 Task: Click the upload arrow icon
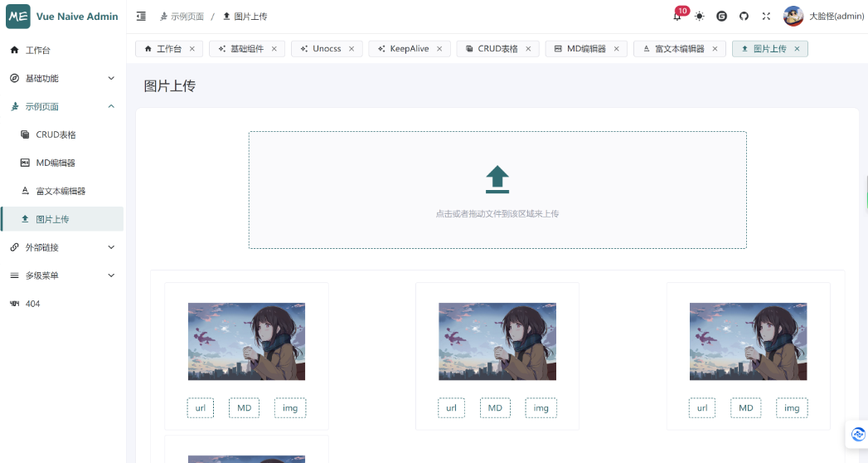point(497,179)
